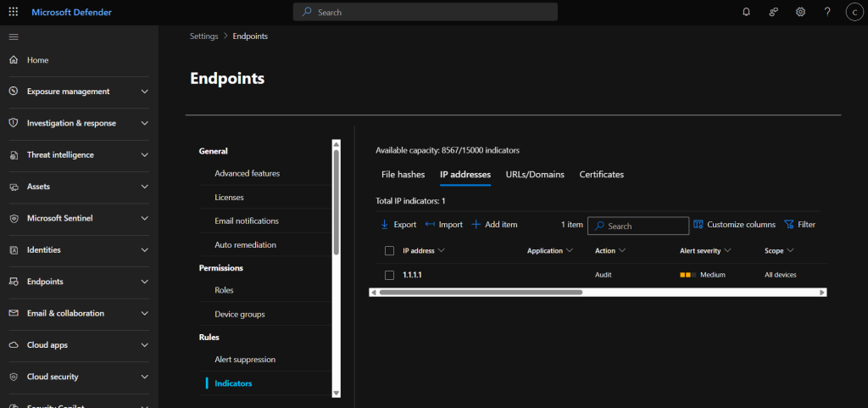Screen dimensions: 868x408
Task: Open Roles under Permissions
Action: [224, 290]
